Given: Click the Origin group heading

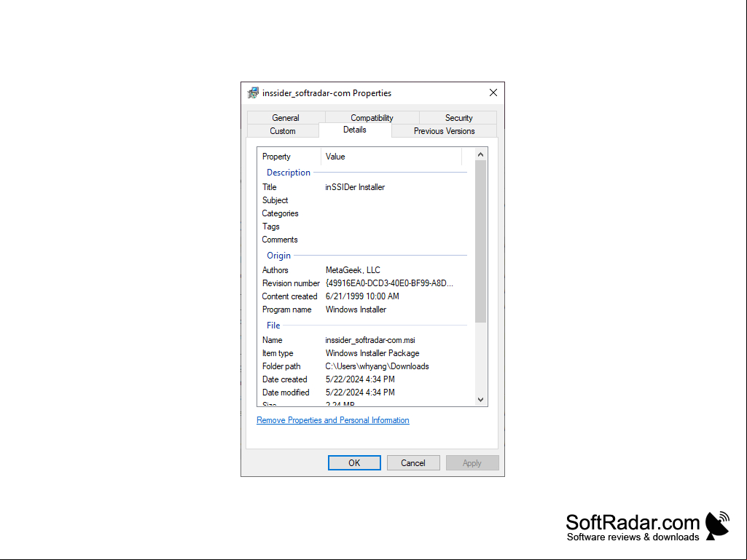Looking at the screenshot, I should pos(278,256).
